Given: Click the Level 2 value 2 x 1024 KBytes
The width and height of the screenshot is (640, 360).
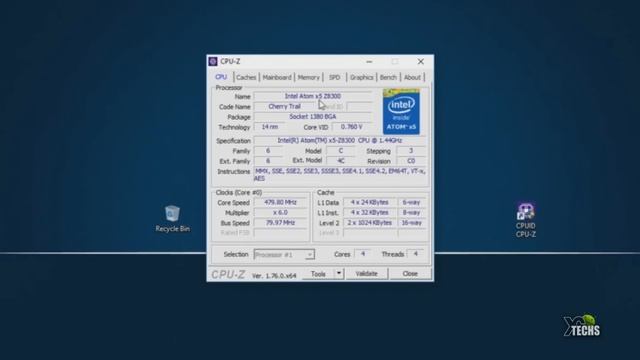Looking at the screenshot, I should pyautogui.click(x=369, y=223).
